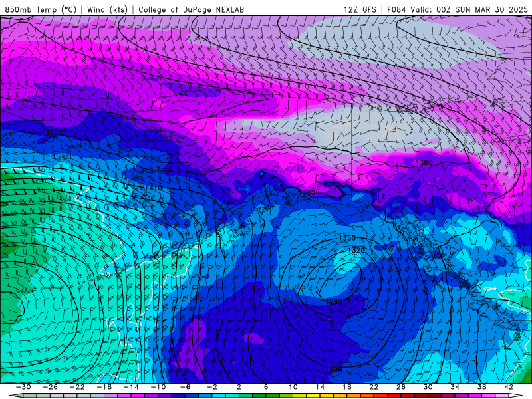The height and width of the screenshot is (399, 532).
Task: Click the 30 colorbar tick label
Action: [x=428, y=387]
